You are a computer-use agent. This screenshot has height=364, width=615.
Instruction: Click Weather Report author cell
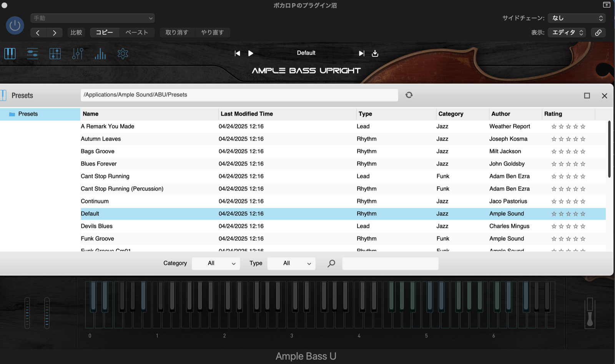(x=510, y=126)
